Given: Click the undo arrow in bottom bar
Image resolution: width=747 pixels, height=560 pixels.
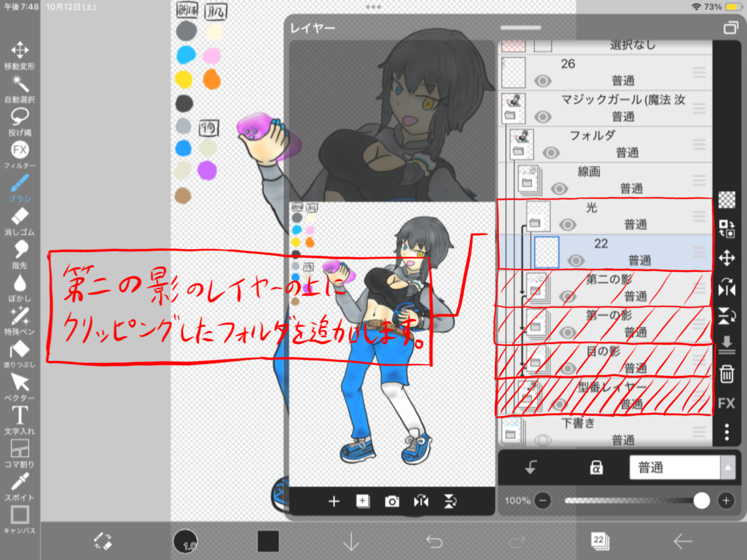Looking at the screenshot, I should [x=434, y=541].
